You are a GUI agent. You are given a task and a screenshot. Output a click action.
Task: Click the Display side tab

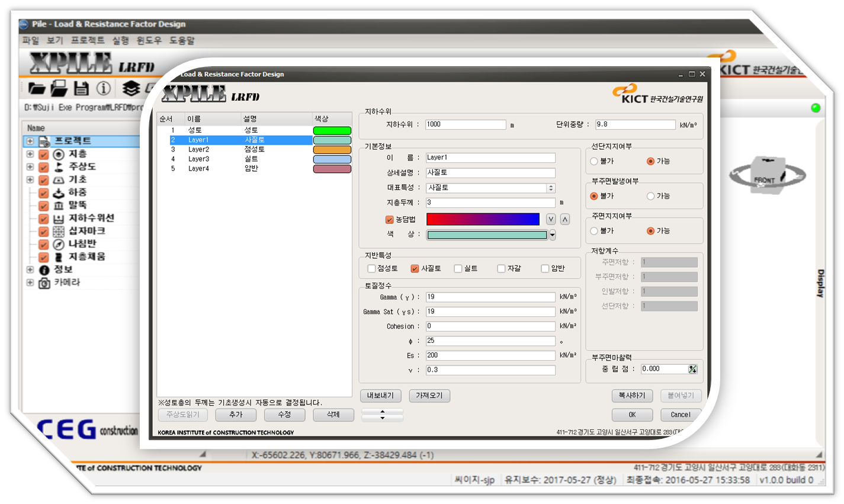[x=820, y=283]
